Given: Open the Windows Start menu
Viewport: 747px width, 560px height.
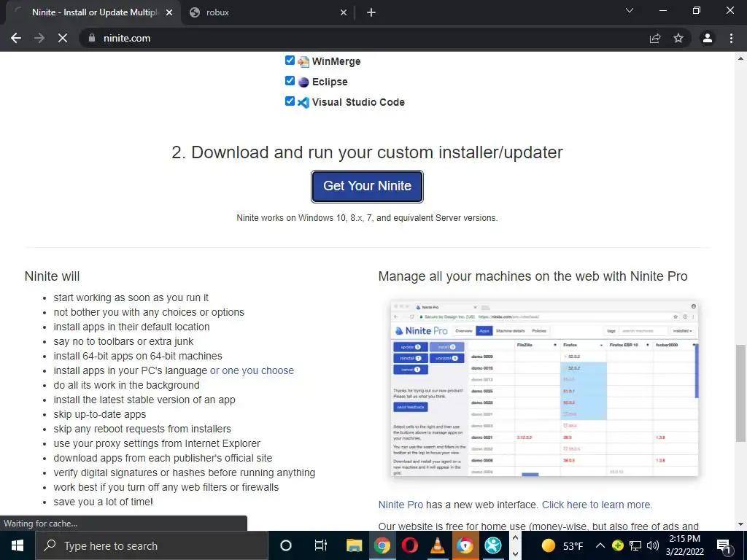Looking at the screenshot, I should pos(18,545).
